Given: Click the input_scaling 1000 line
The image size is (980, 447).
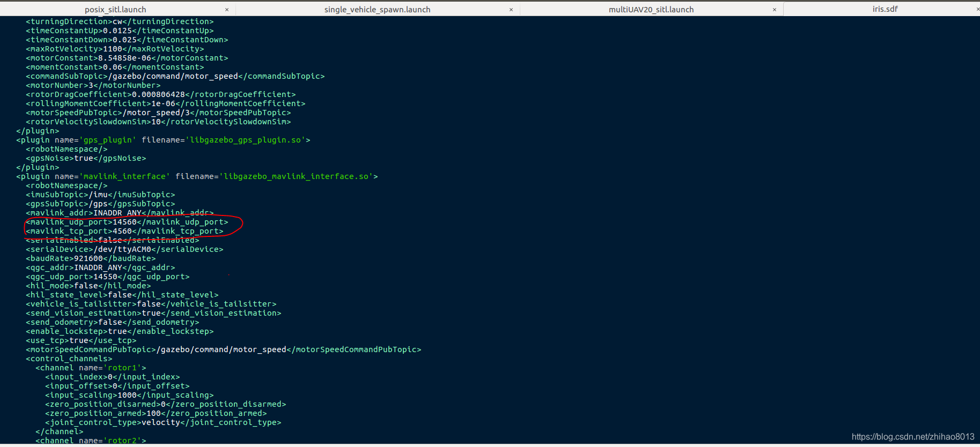Looking at the screenshot, I should pos(129,395).
